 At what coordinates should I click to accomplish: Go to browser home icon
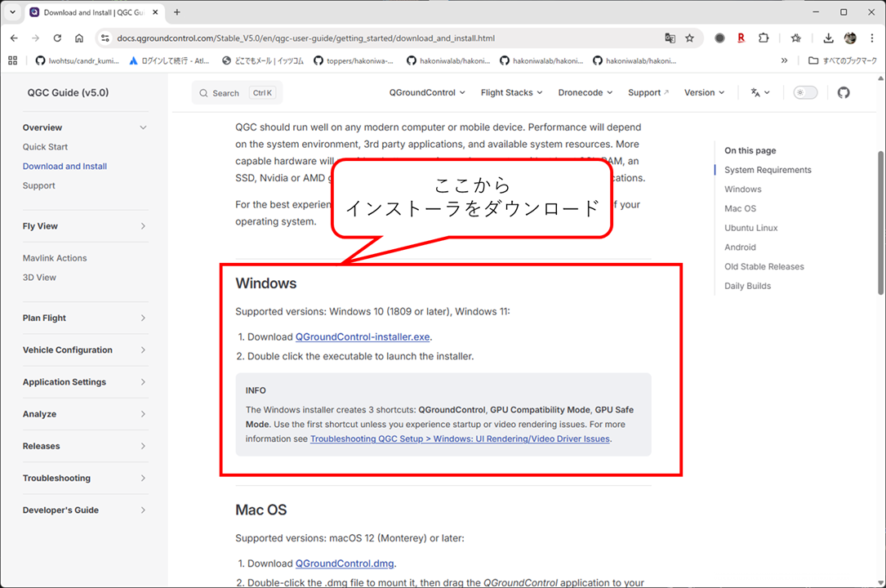click(79, 38)
